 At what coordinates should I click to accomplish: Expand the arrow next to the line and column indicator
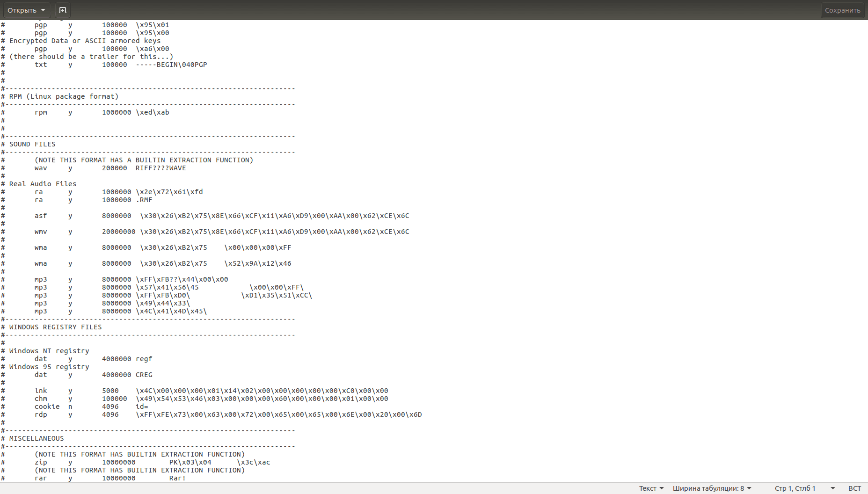[x=832, y=488]
